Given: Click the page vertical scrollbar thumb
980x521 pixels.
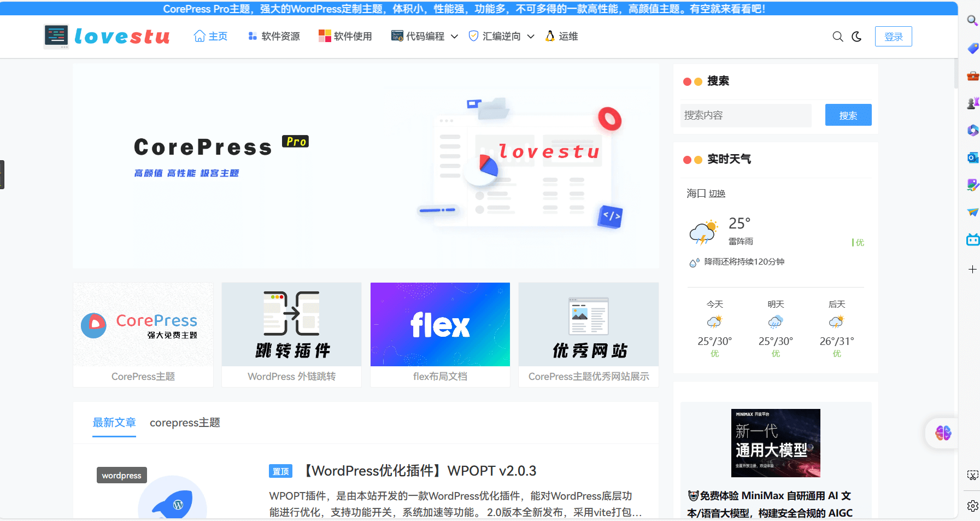Looking at the screenshot, I should tap(955, 73).
